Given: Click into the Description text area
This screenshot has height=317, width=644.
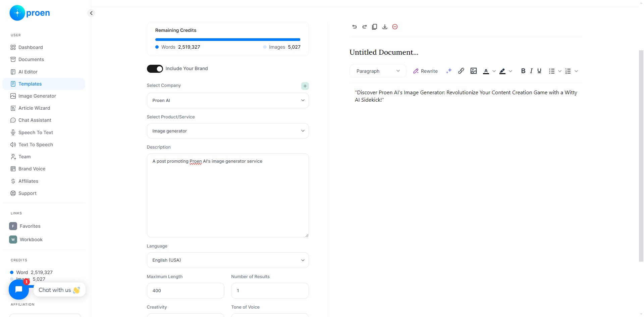Looking at the screenshot, I should (x=228, y=196).
